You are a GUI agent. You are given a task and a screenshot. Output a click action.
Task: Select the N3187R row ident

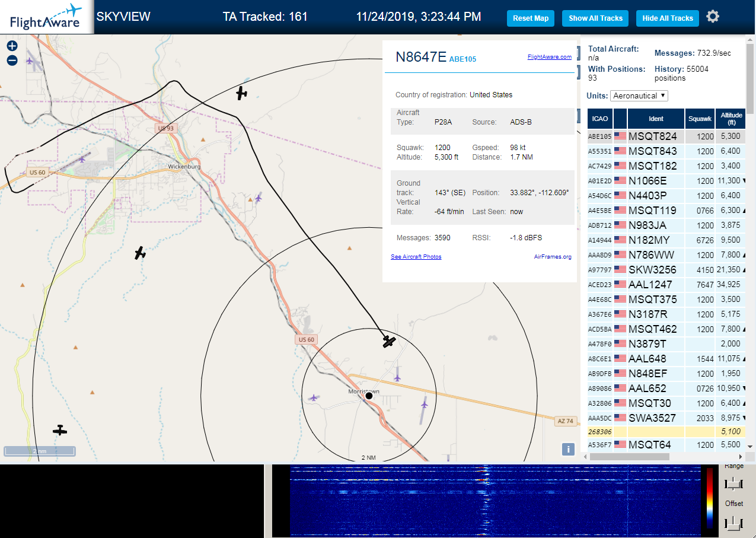click(647, 314)
